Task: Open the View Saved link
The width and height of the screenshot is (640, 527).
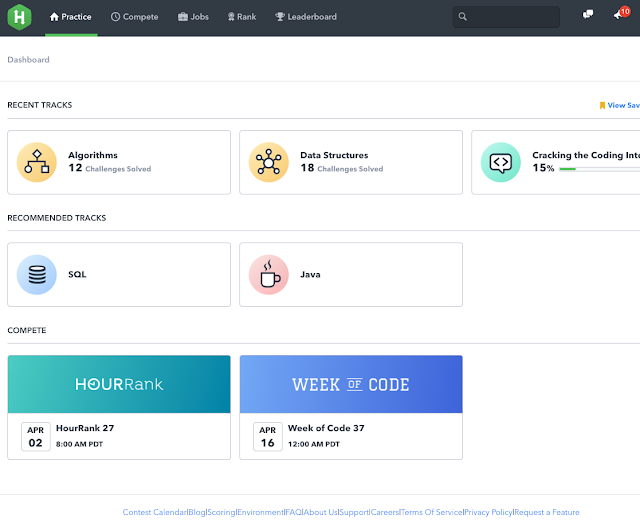Action: pos(619,105)
